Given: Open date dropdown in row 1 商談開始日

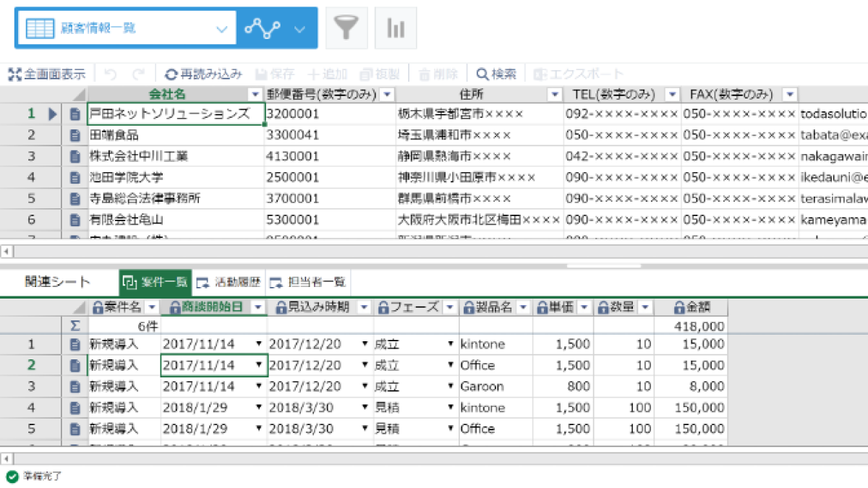Looking at the screenshot, I should (259, 345).
